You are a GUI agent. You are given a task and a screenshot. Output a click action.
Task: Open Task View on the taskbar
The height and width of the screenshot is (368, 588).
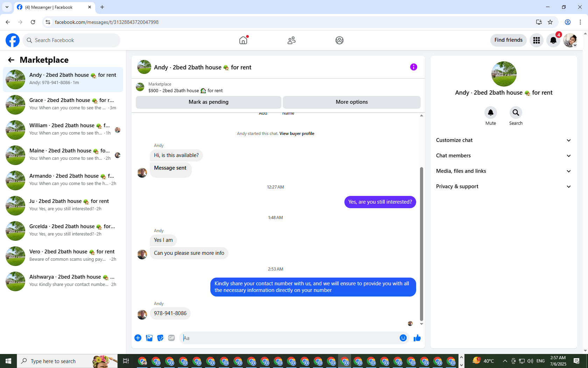pyautogui.click(x=126, y=361)
